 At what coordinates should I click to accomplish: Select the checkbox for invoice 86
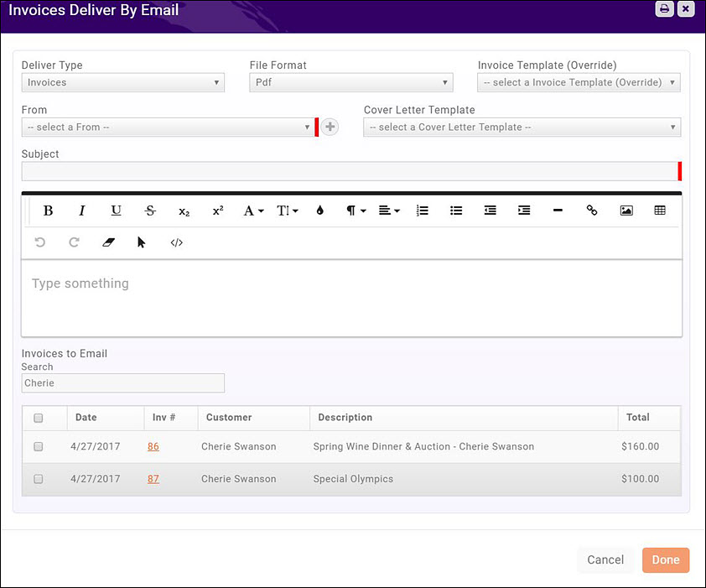pos(38,446)
